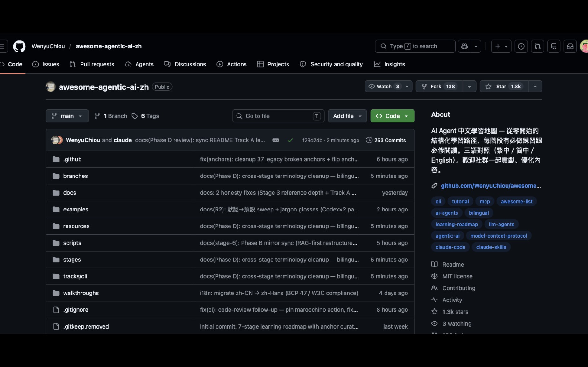Open the resources folder
Image resolution: width=588 pixels, height=367 pixels.
click(76, 226)
